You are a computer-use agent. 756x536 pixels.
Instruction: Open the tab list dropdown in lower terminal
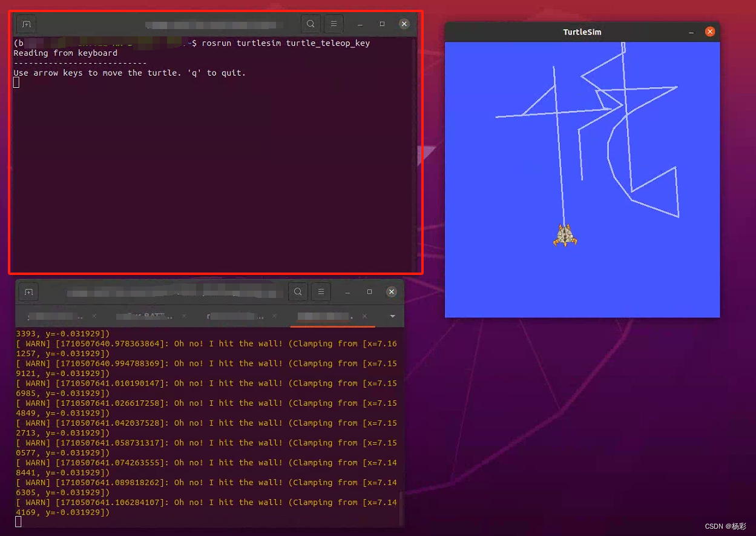[x=392, y=316]
